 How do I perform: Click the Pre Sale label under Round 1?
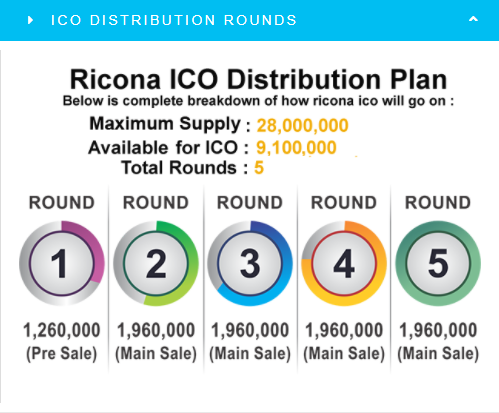click(x=62, y=354)
